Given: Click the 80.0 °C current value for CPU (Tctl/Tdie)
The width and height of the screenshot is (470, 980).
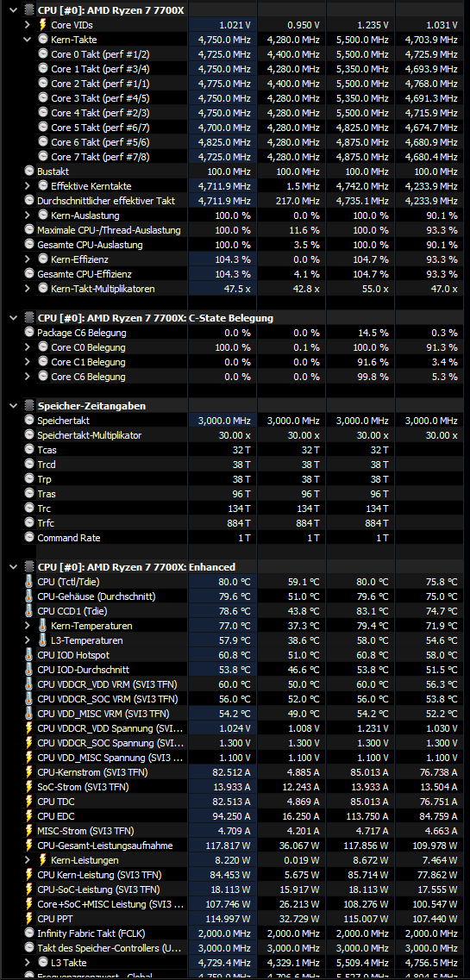Looking at the screenshot, I should pos(235,582).
